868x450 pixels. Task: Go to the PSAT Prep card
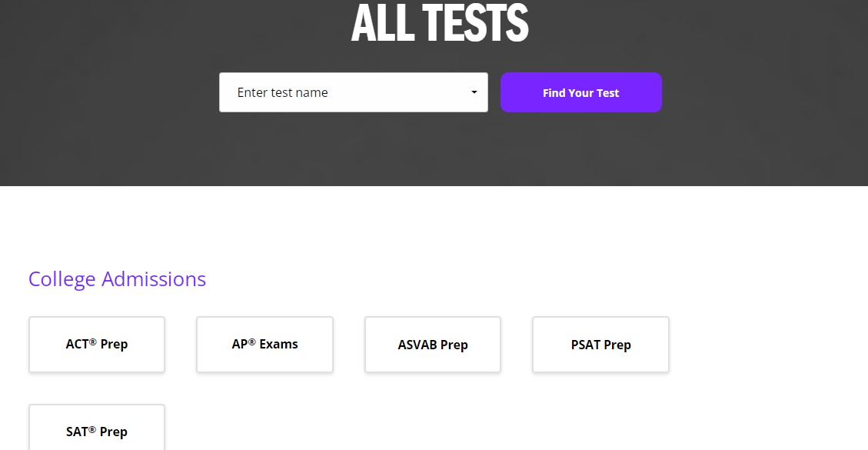[600, 345]
